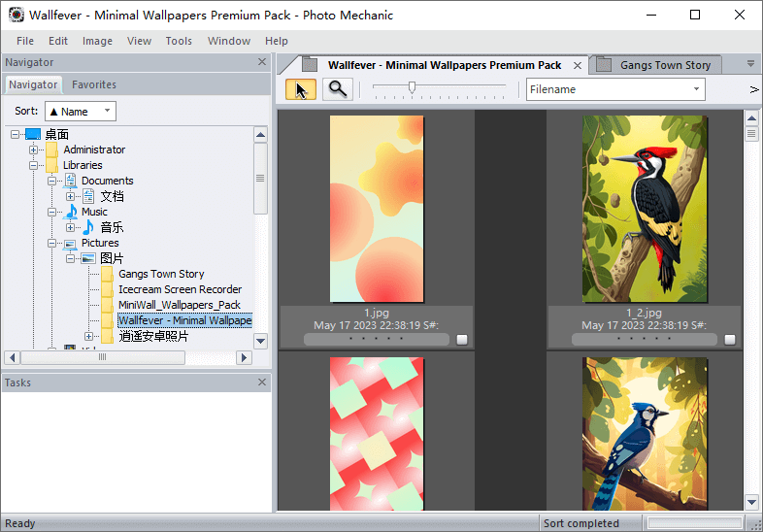Set star rating on 1.jpg rating bar
This screenshot has height=532, width=763.
[376, 339]
